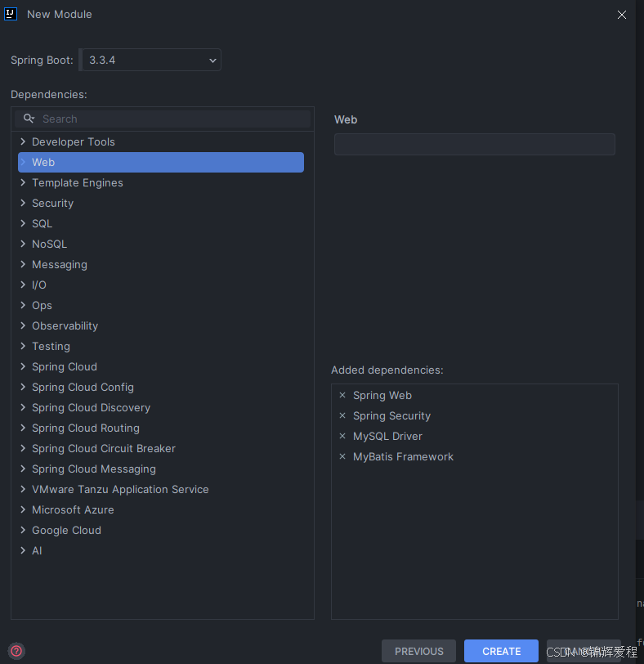Expand the Ops category chevron

point(23,305)
